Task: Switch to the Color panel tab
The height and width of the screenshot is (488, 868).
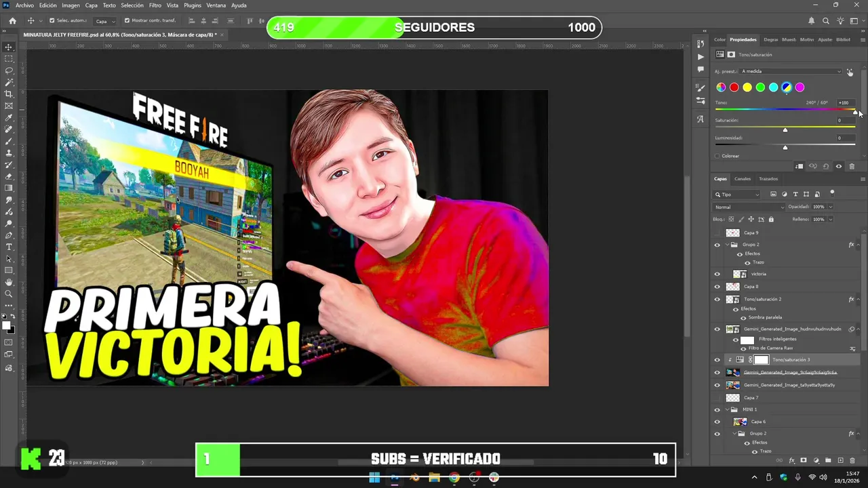Action: [x=719, y=39]
